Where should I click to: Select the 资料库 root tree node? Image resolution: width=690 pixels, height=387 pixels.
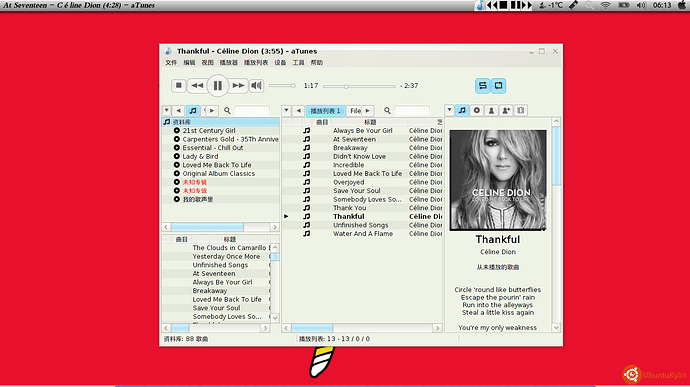220,122
